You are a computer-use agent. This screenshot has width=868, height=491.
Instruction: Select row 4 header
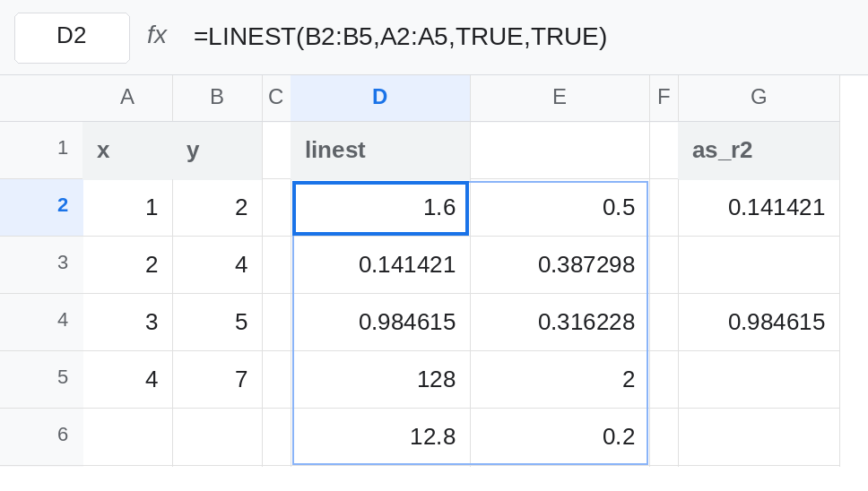coord(41,322)
